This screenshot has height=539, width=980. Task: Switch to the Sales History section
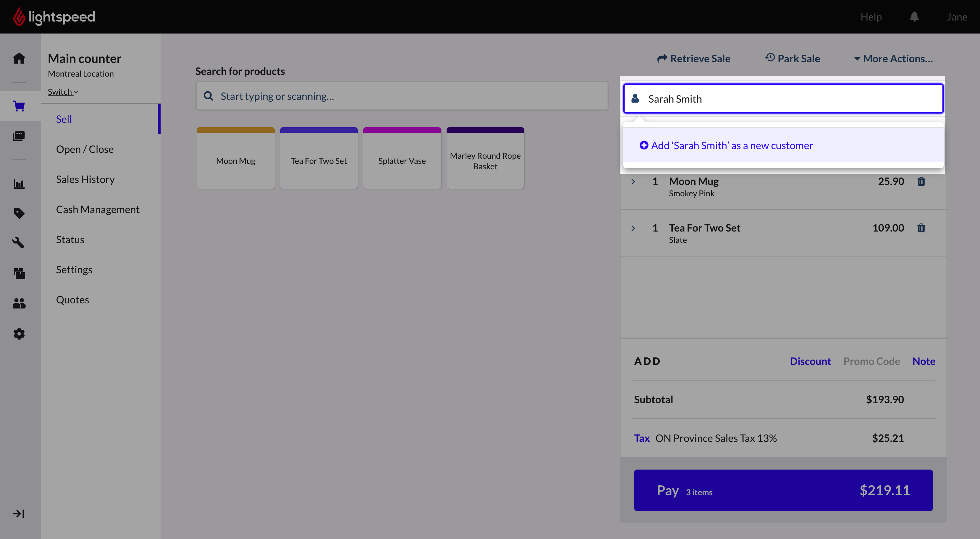85,179
